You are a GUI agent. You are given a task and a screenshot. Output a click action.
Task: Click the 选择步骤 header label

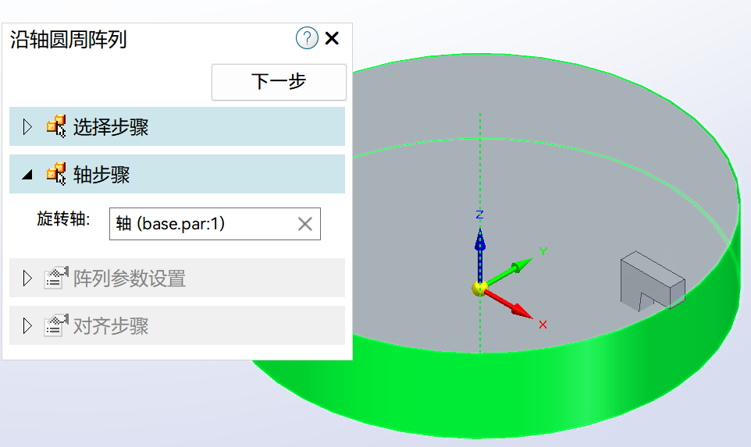[112, 127]
